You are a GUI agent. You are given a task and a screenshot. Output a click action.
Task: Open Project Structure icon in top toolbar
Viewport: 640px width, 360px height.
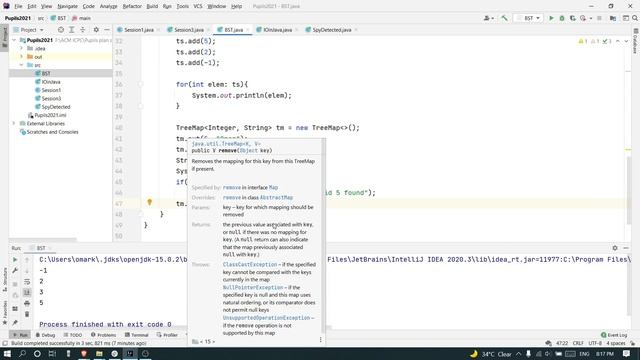click(x=613, y=18)
